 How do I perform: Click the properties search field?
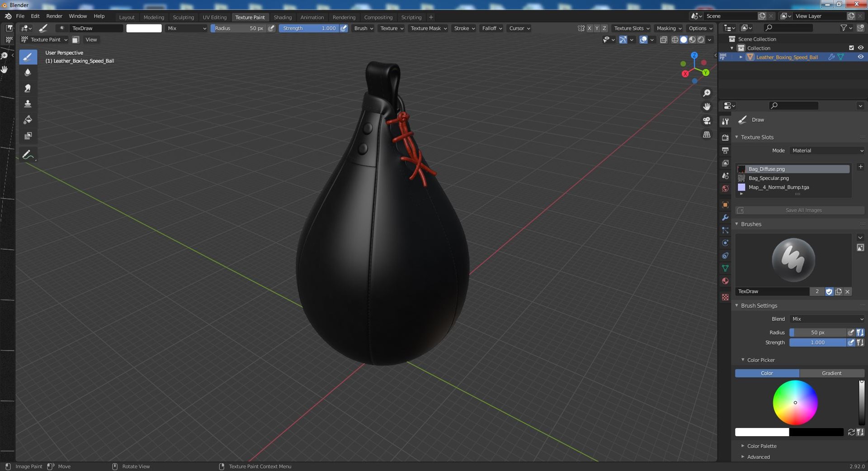[794, 106]
